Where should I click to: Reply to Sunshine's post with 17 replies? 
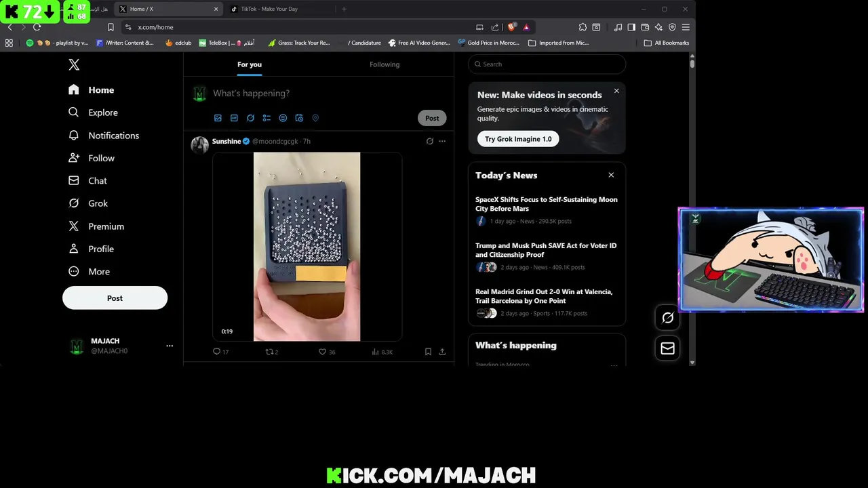click(220, 352)
